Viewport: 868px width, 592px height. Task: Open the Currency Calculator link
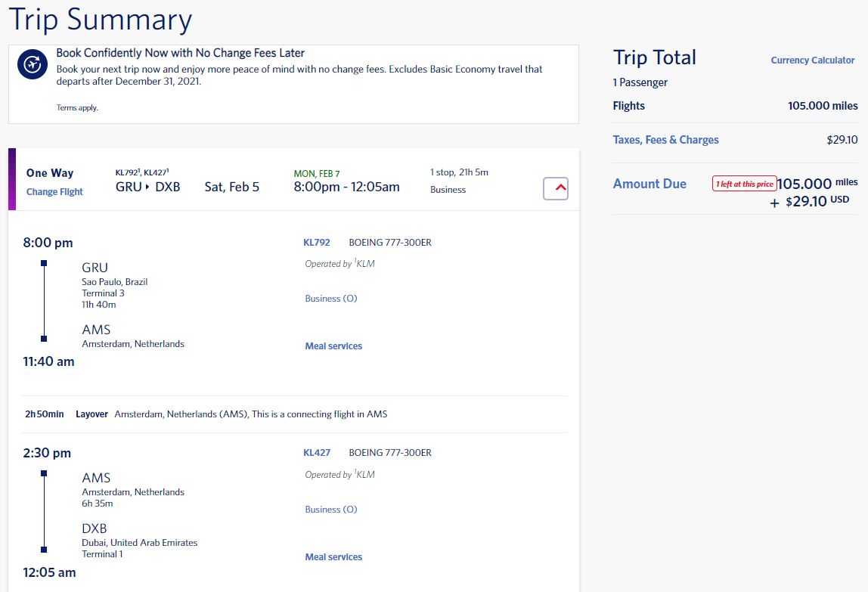point(812,60)
